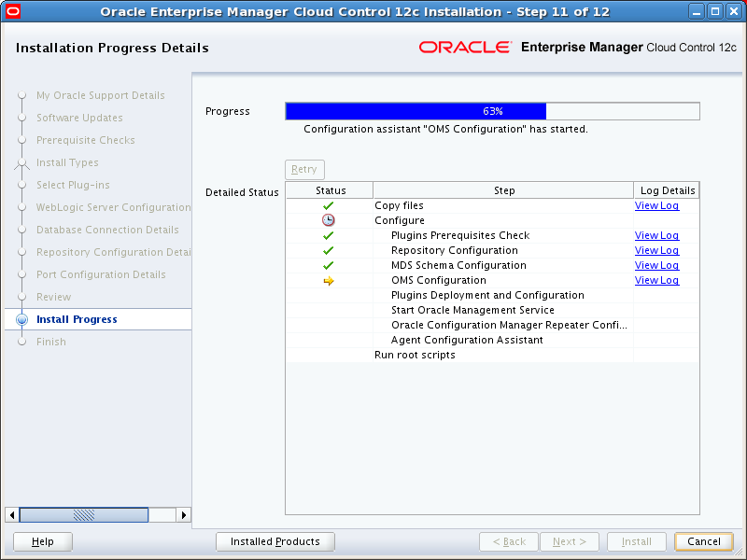The height and width of the screenshot is (560, 747).
Task: Click the Install Types step marker icon
Action: click(21, 163)
